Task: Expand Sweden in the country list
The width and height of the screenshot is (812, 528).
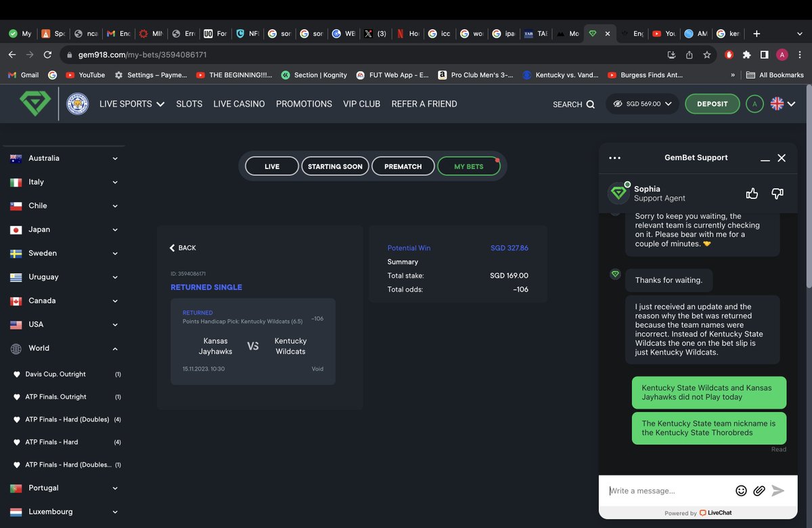Action: coord(64,253)
